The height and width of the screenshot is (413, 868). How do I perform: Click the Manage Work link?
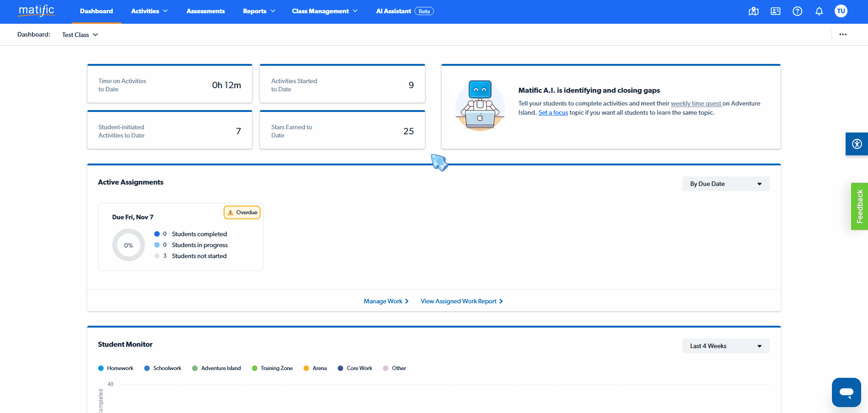386,301
